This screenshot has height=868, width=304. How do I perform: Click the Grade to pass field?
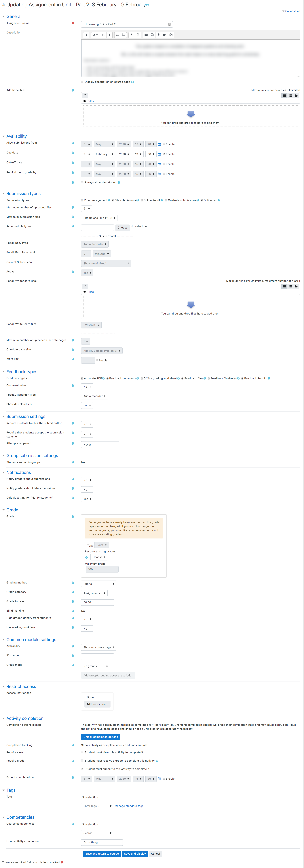(x=98, y=603)
